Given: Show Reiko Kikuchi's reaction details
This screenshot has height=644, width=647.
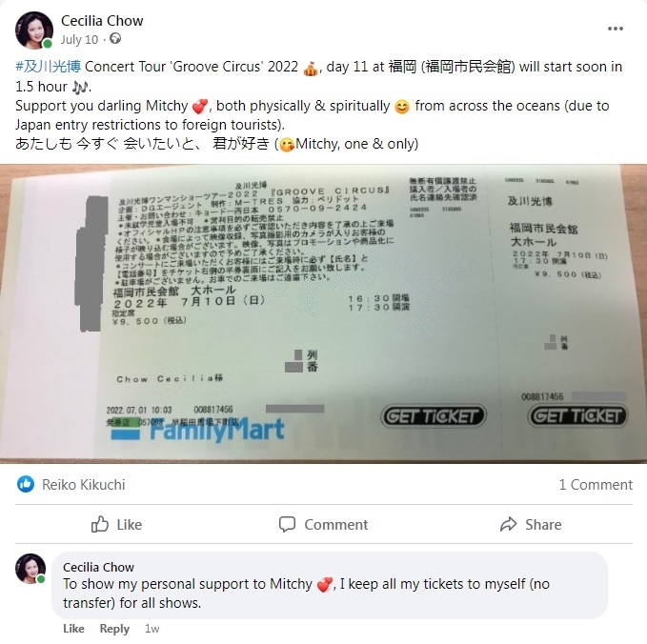Looking at the screenshot, I should tap(83, 484).
